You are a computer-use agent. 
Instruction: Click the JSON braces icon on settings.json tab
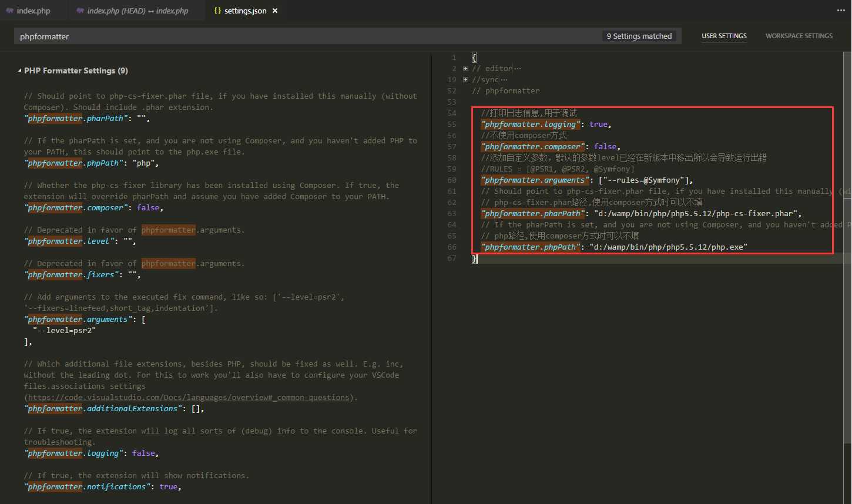tap(217, 11)
